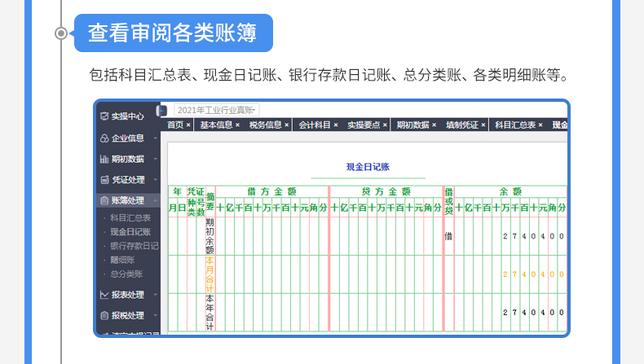Expand the 期初数据 menu arrow
The width and height of the screenshot is (644, 364).
(155, 159)
